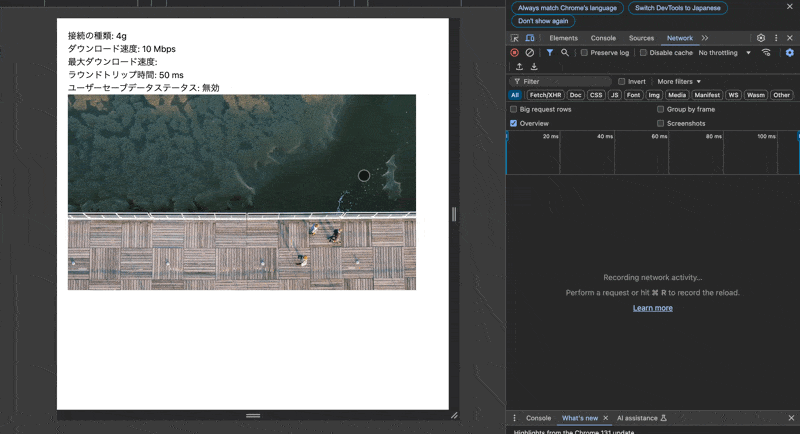The height and width of the screenshot is (434, 800).
Task: Open network search magnifier icon
Action: 565,53
